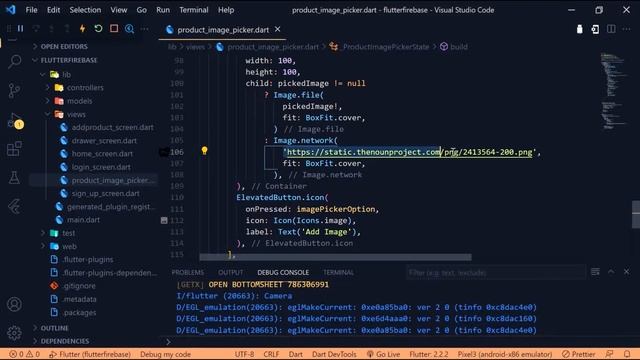Collapse the views folder
Screen dimensions: 640x360
coord(76,114)
